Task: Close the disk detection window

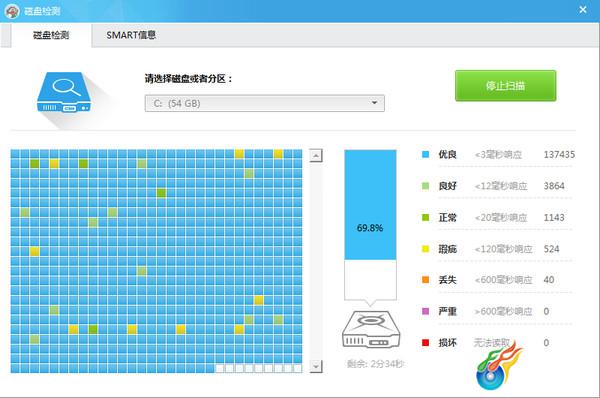Action: click(583, 10)
